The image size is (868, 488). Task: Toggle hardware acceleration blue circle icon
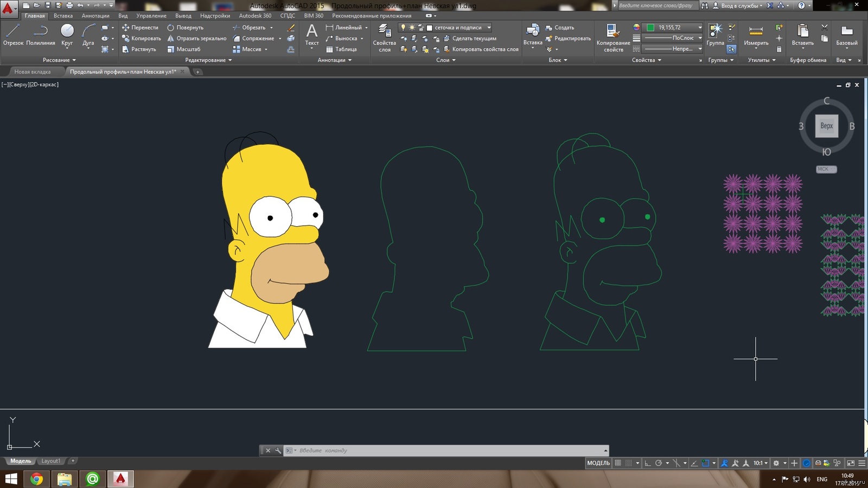pos(807,463)
